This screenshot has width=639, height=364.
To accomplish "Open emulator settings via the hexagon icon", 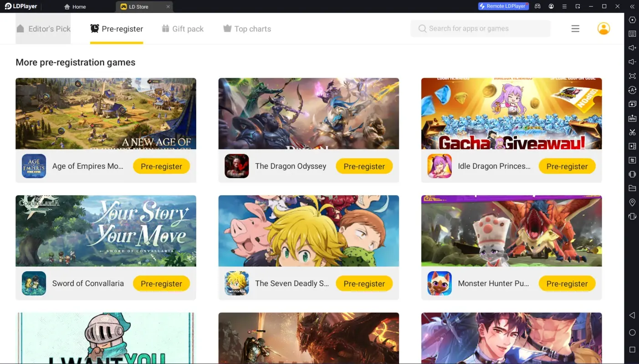I will (632, 20).
